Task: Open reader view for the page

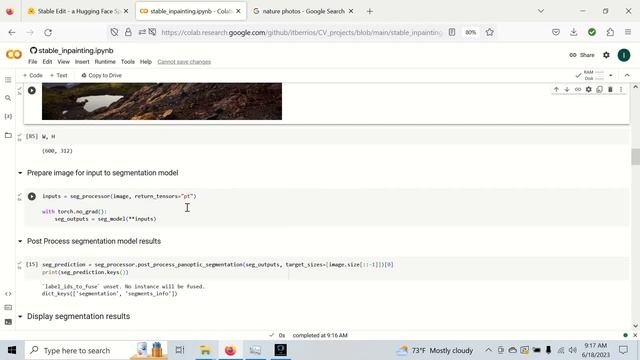Action: [452, 32]
